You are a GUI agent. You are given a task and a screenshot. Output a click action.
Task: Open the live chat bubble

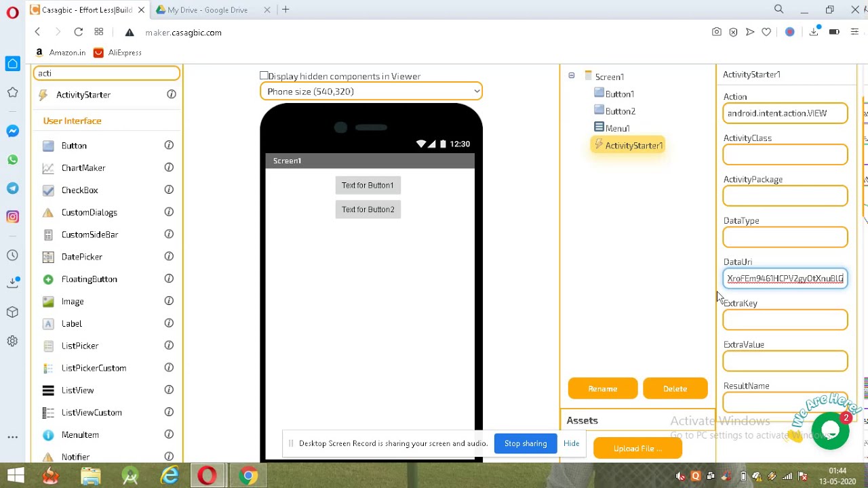pos(831,430)
